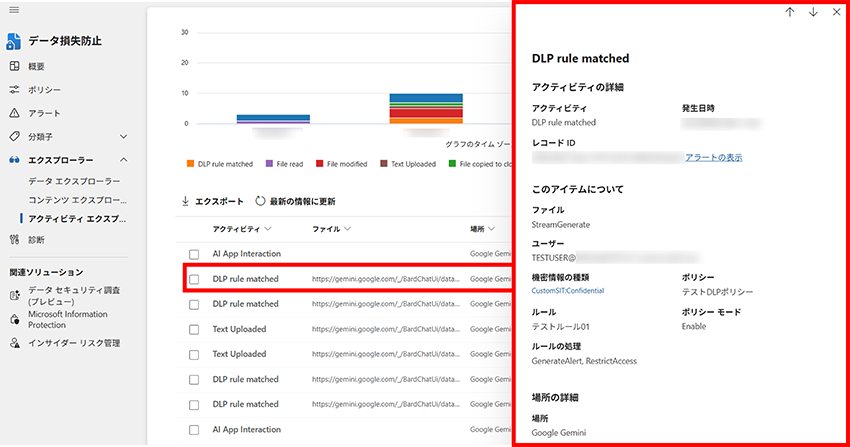
Task: Select インサイダー リスク管理 in related solutions
Action: coord(75,343)
